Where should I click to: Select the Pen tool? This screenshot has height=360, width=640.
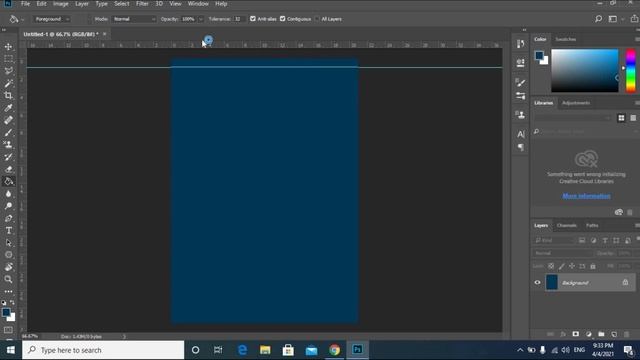pos(8,218)
